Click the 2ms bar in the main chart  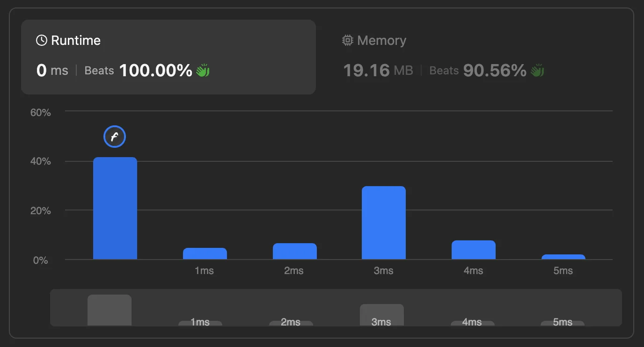pyautogui.click(x=295, y=251)
